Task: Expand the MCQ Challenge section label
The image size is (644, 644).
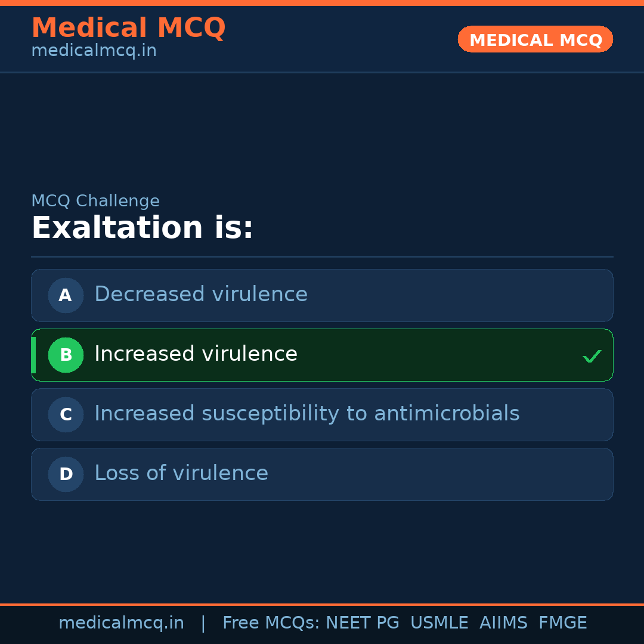Action: tap(95, 201)
